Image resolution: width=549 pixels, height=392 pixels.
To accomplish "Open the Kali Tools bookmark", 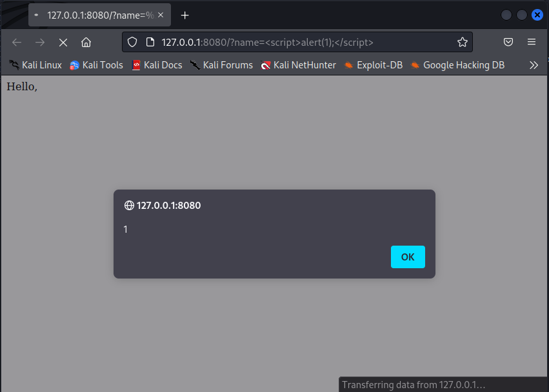I will click(96, 65).
